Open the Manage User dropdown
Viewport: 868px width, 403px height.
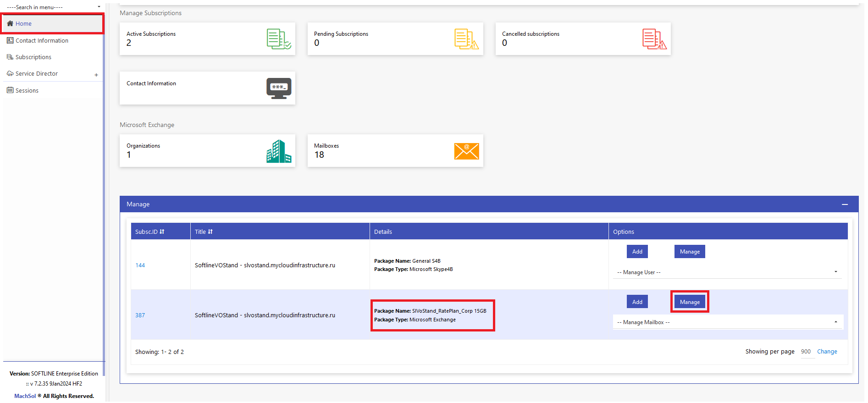[x=728, y=272]
